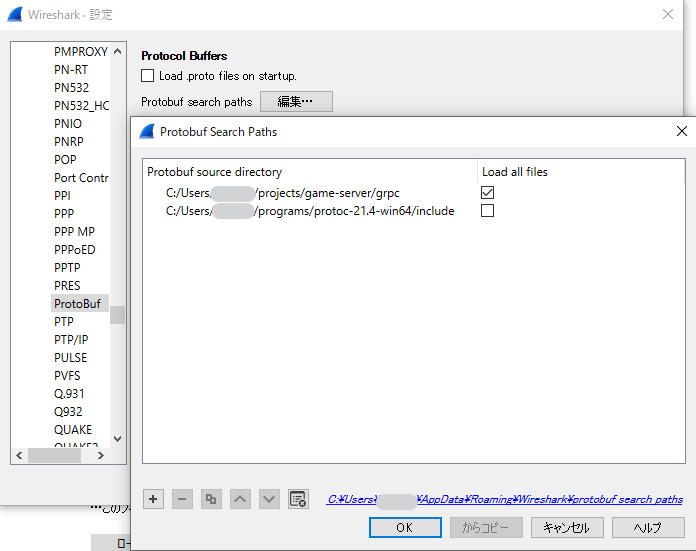Uncheck Load all files for game-server/grpc path
This screenshot has width=696, height=551.
click(x=487, y=193)
